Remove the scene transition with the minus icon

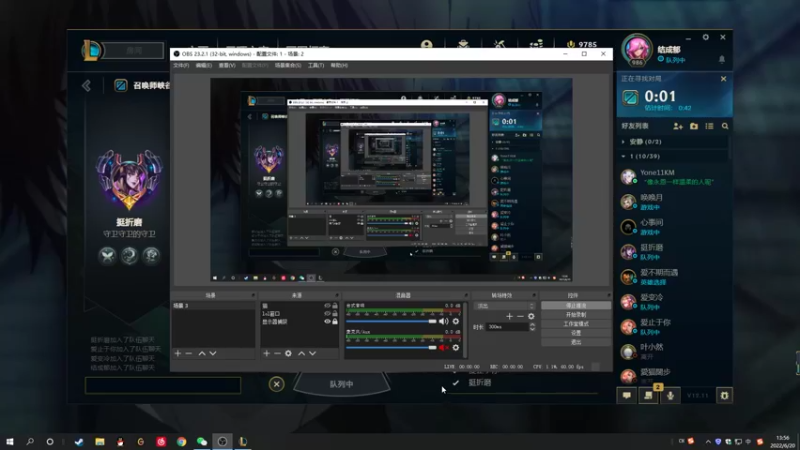(x=520, y=316)
